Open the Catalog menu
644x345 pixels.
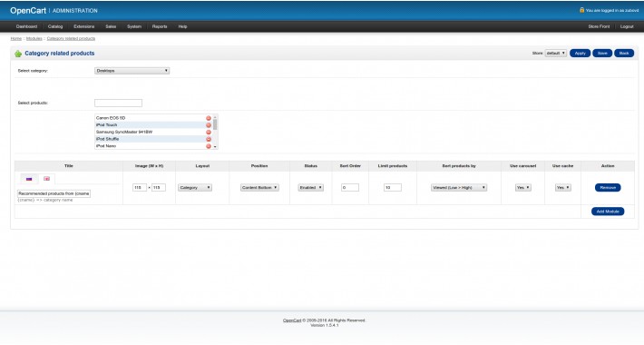point(55,26)
